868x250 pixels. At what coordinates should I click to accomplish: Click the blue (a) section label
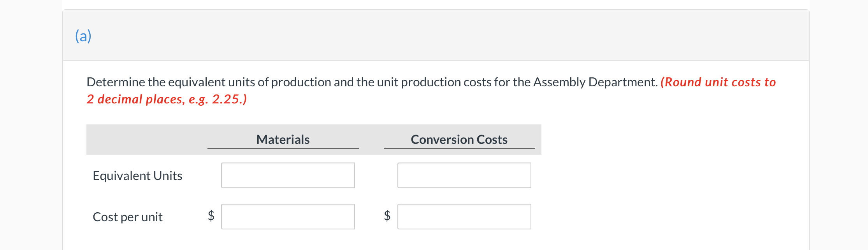(x=83, y=36)
